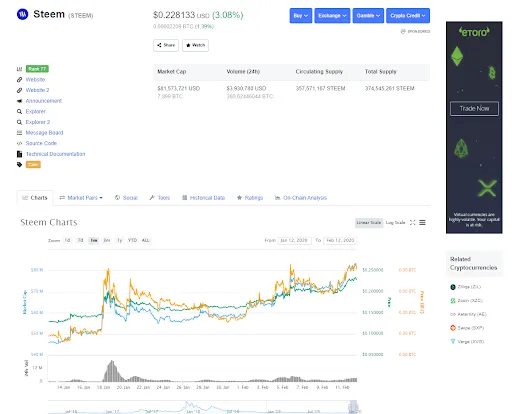This screenshot has height=414, width=512.
Task: Click the Watch star button
Action: pos(195,45)
